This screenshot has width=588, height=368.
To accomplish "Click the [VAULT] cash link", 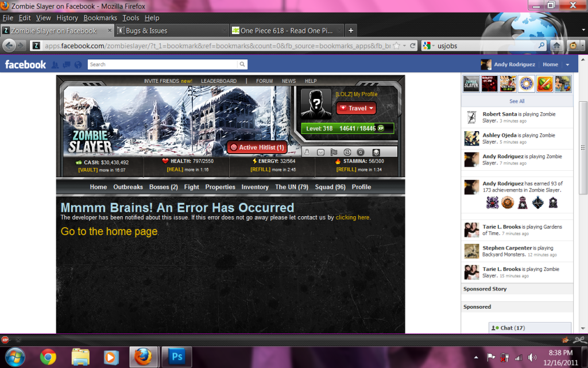I will (x=88, y=170).
